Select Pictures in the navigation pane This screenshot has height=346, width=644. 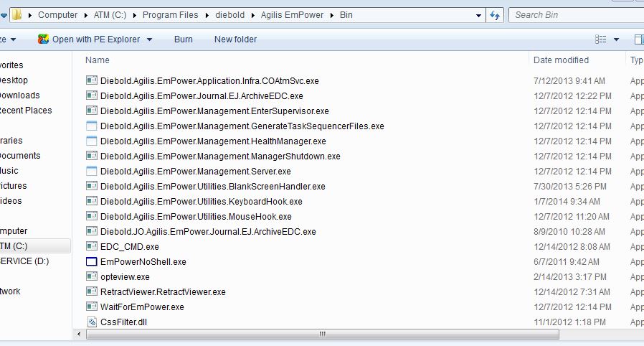13,186
